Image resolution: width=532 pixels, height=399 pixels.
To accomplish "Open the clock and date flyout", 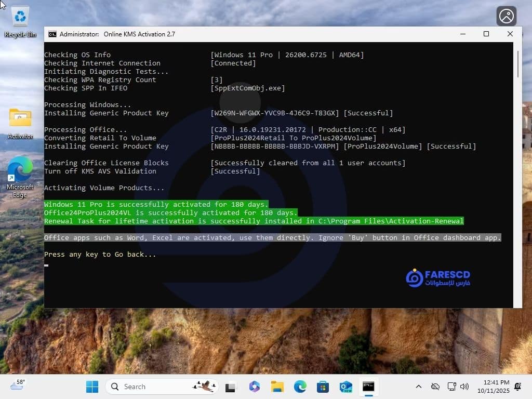I will (x=496, y=387).
